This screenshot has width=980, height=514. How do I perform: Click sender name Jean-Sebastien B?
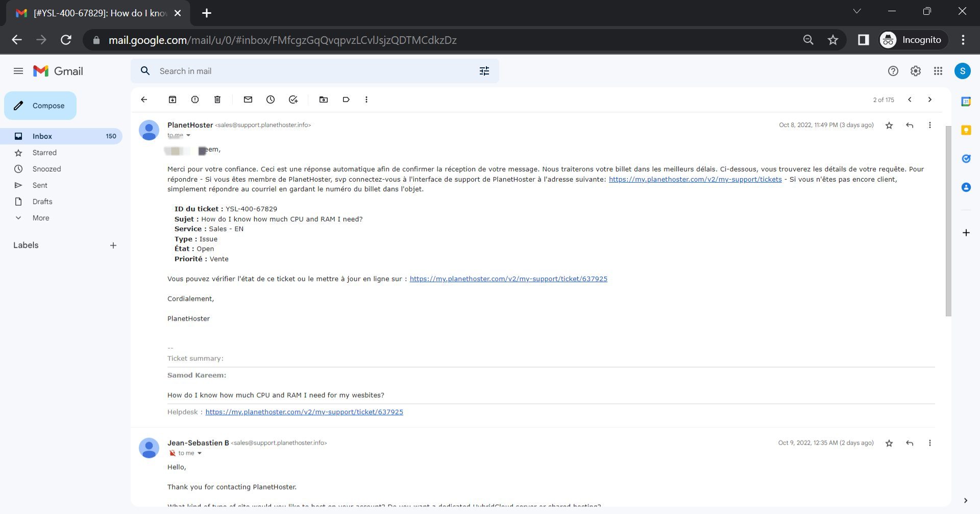pyautogui.click(x=198, y=443)
